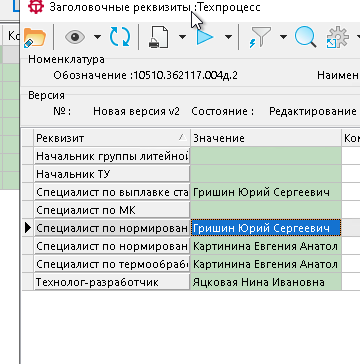Select the Технолог-разработчик row

[x=112, y=282]
